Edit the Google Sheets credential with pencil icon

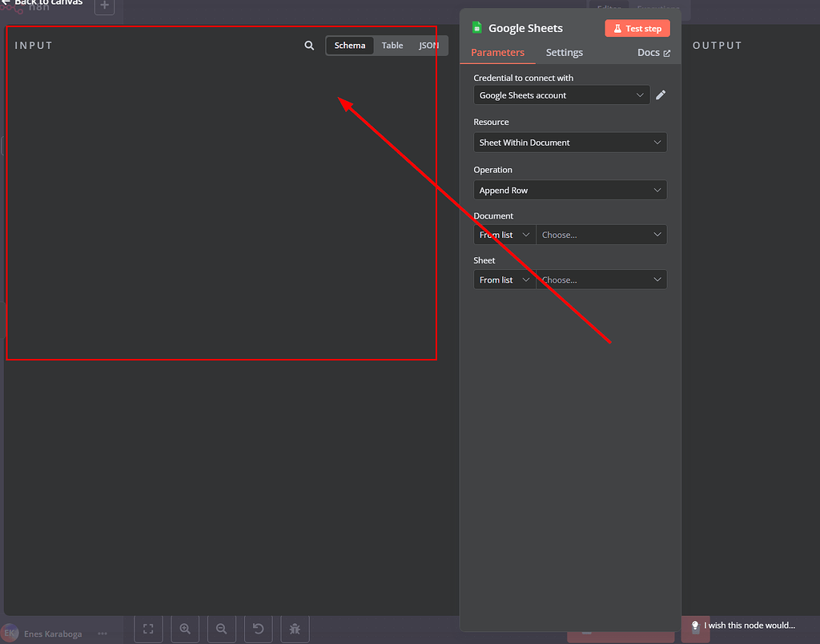[x=660, y=95]
